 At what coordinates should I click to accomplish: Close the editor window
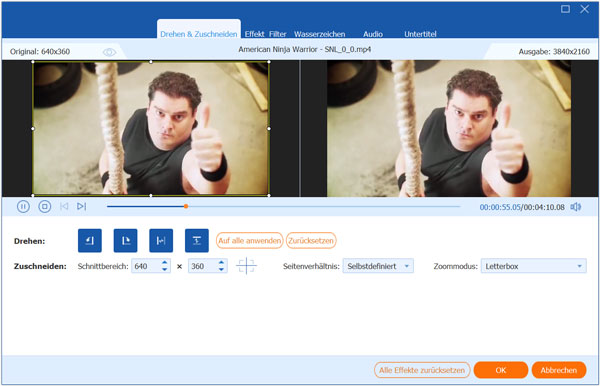(x=584, y=9)
